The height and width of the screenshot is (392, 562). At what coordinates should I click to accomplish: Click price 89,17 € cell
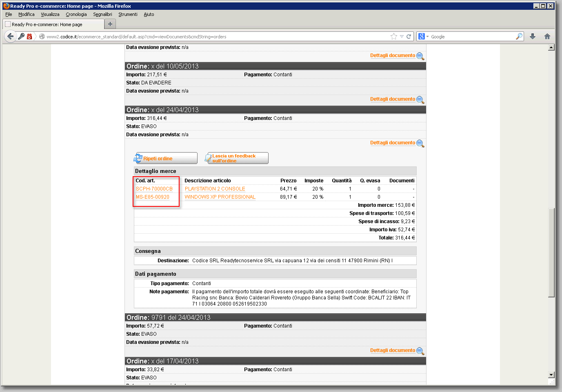click(289, 197)
